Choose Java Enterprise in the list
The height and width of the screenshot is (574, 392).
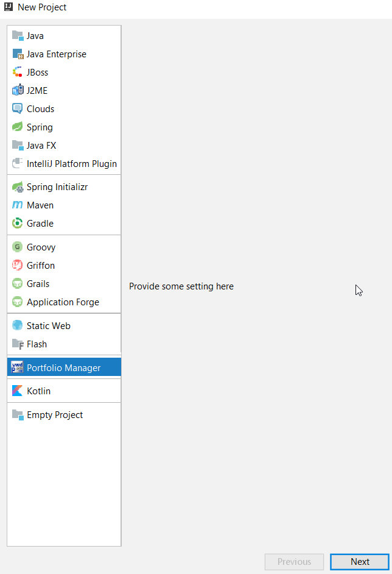pyautogui.click(x=57, y=54)
